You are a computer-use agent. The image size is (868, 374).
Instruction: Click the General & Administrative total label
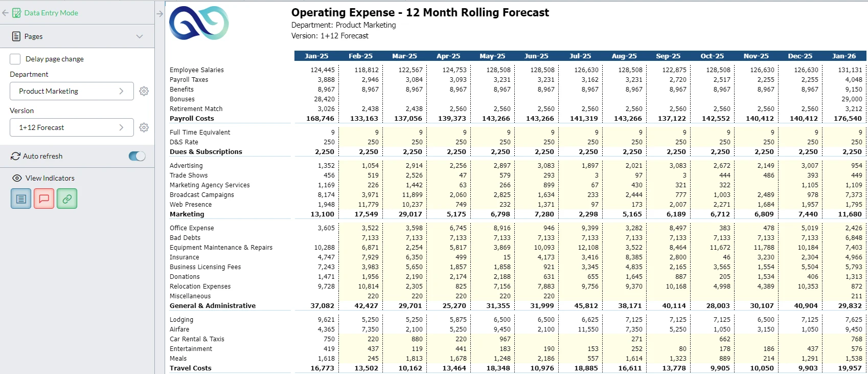tap(213, 305)
